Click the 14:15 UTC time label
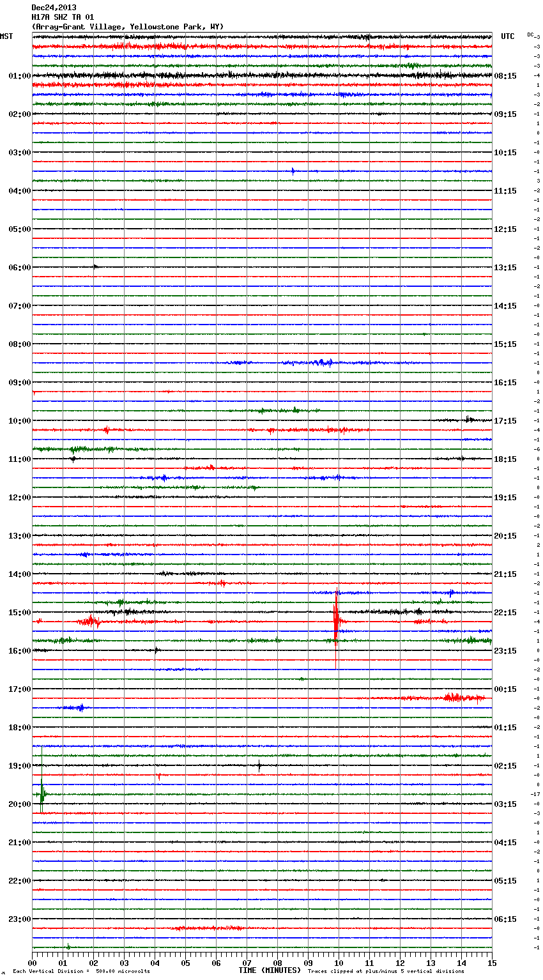The width and height of the screenshot is (543, 980). tap(505, 306)
